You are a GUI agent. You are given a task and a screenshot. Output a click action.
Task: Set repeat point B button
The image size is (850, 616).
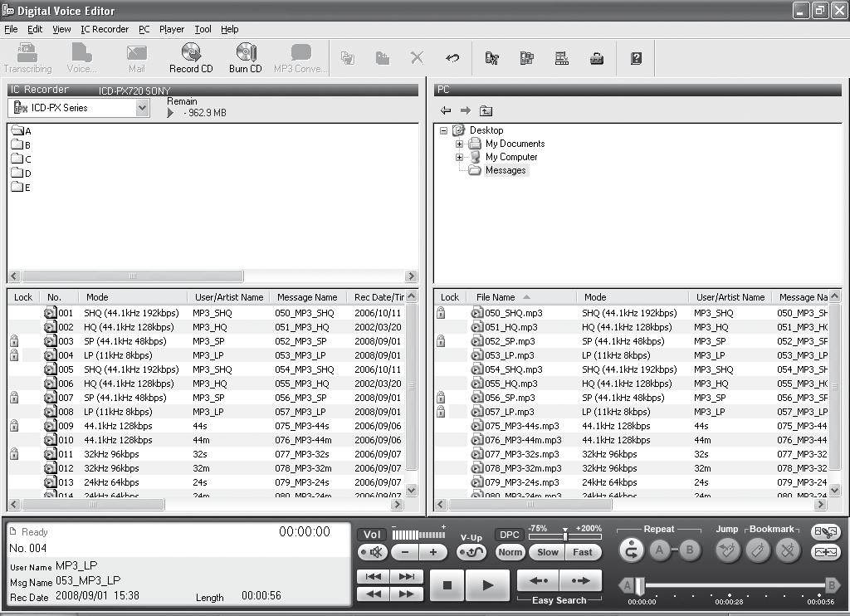pos(690,550)
